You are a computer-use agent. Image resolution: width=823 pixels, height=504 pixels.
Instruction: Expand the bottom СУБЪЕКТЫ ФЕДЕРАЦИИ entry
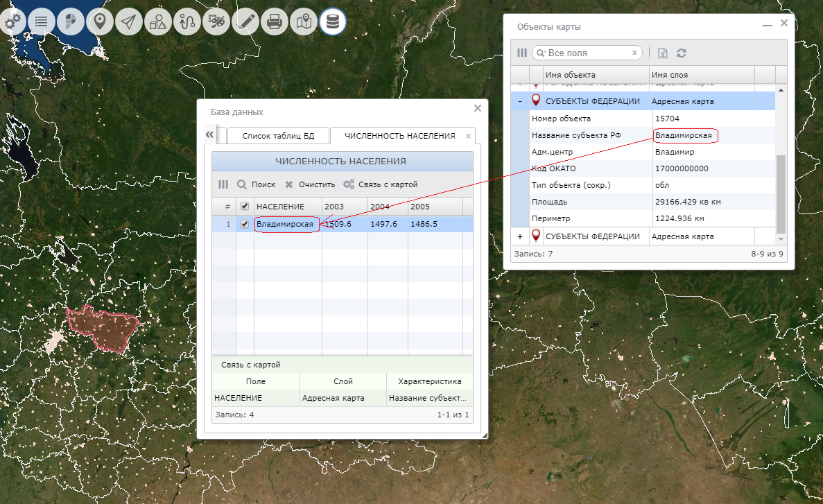pos(519,236)
